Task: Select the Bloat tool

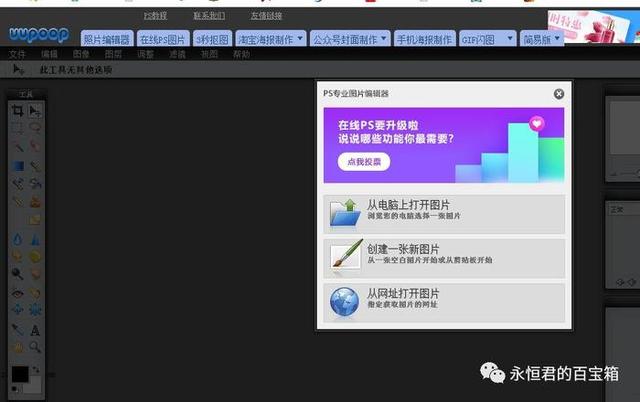Action: pyautogui.click(x=17, y=310)
